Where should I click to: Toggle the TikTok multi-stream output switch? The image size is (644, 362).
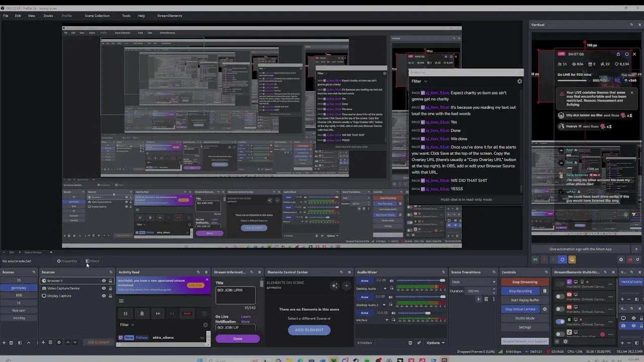pos(560,333)
